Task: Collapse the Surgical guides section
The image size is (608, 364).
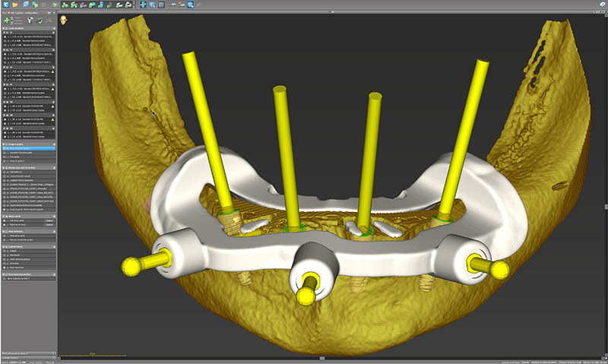Action: 3,144
